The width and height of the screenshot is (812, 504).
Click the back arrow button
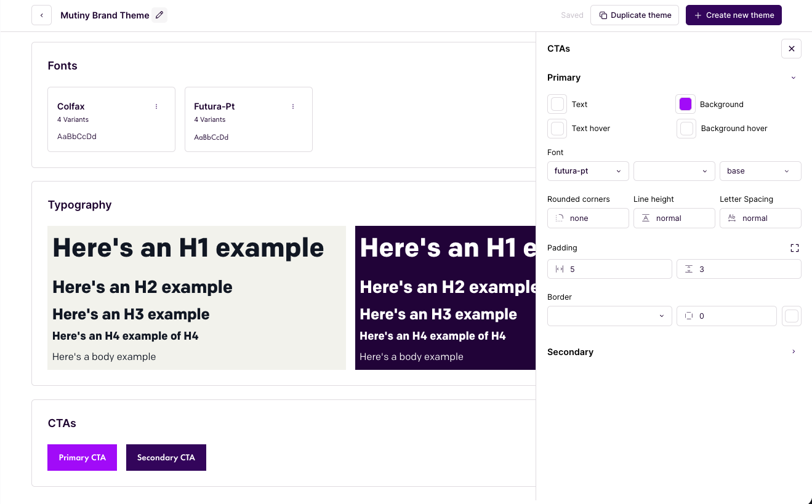(41, 15)
